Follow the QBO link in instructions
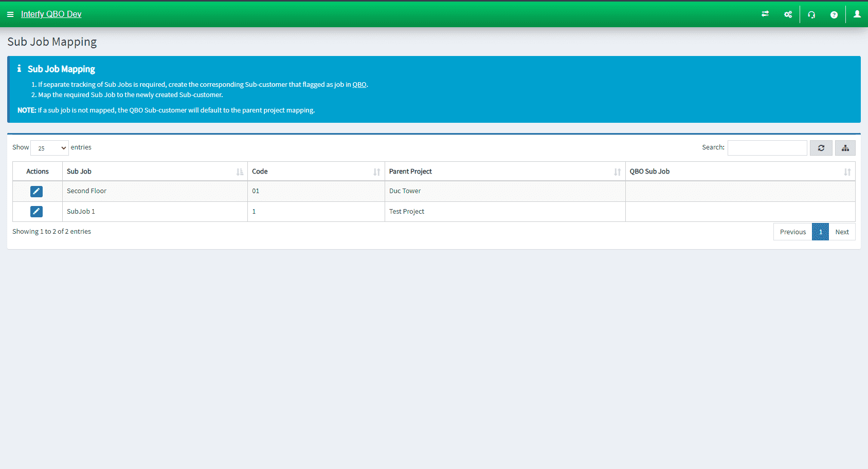This screenshot has height=469, width=868. pyautogui.click(x=359, y=85)
